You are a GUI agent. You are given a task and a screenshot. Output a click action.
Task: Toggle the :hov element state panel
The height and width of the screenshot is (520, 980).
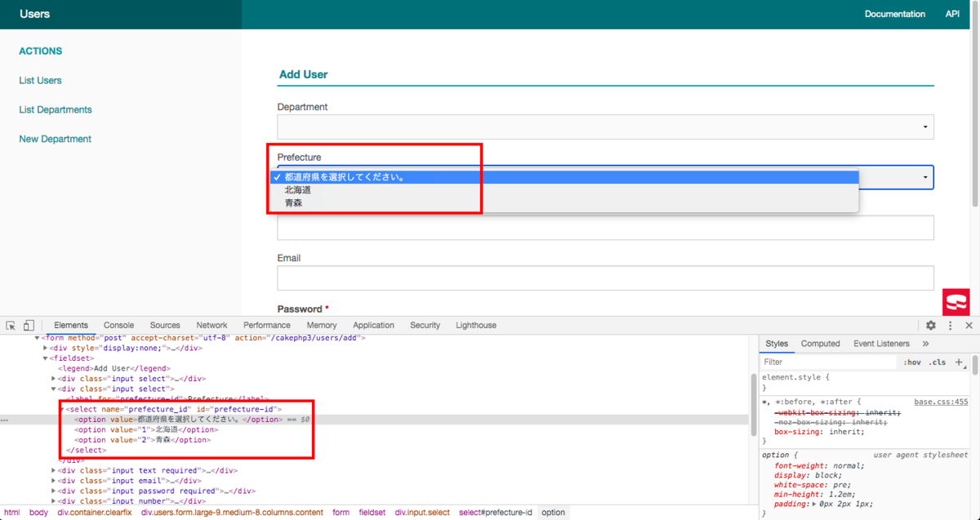pyautogui.click(x=912, y=362)
